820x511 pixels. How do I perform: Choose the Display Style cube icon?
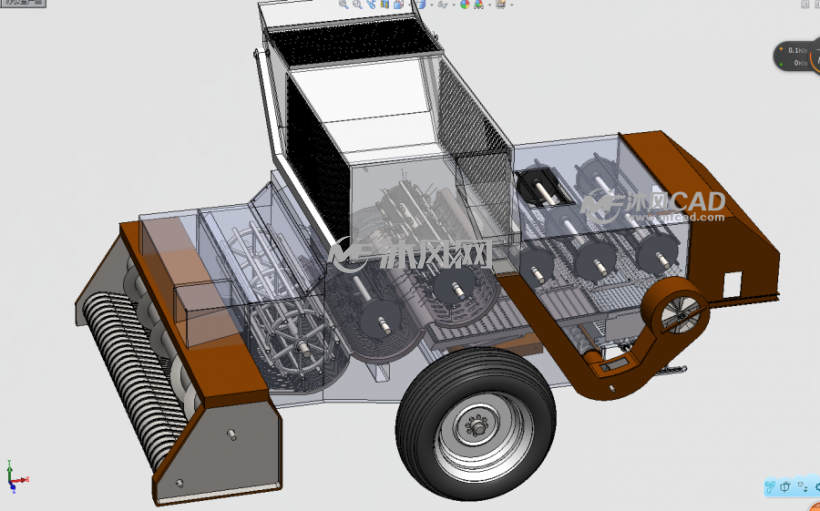point(420,4)
